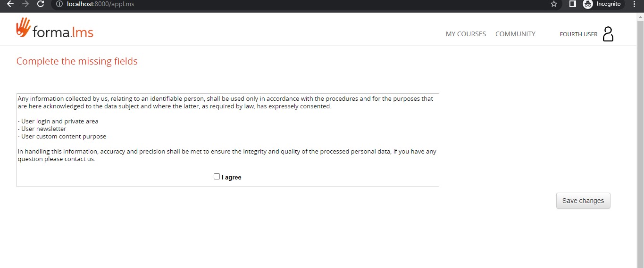Click the browser back arrow
Image resolution: width=644 pixels, height=268 pixels.
(10, 4)
